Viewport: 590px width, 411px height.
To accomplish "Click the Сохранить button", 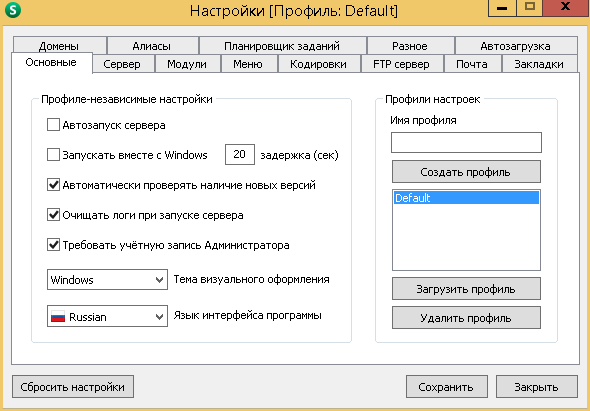I will click(x=446, y=387).
